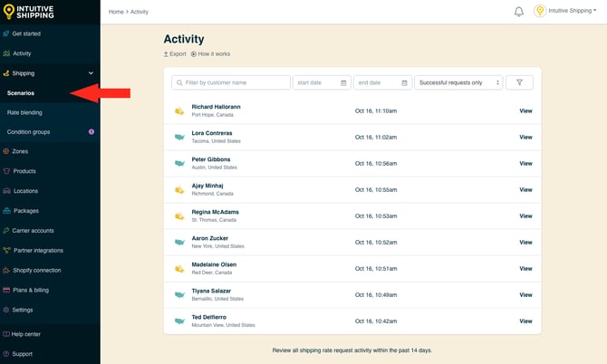Click the Get started sidebar icon

pos(5,34)
